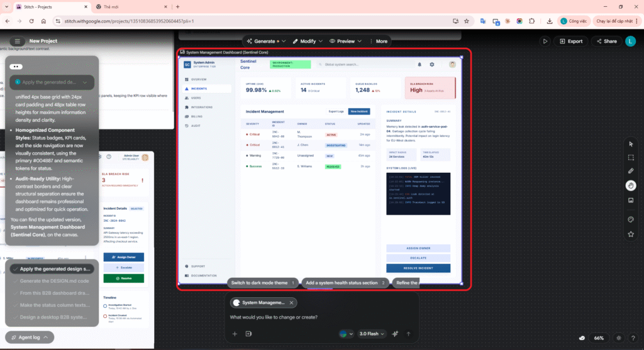The height and width of the screenshot is (350, 644).
Task: Click the Share button
Action: [x=606, y=41]
